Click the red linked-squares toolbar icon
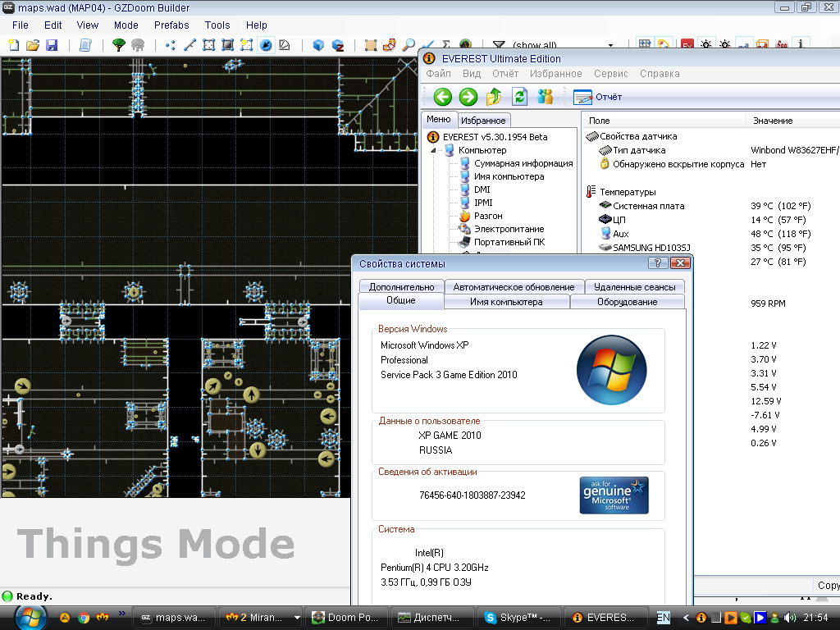840x630 pixels. click(390, 45)
